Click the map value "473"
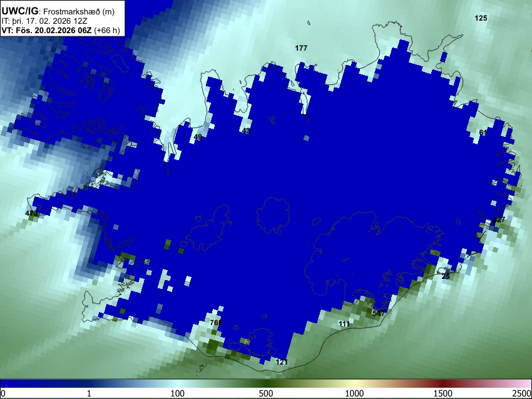This screenshot has height=399, width=532. pyautogui.click(x=31, y=213)
